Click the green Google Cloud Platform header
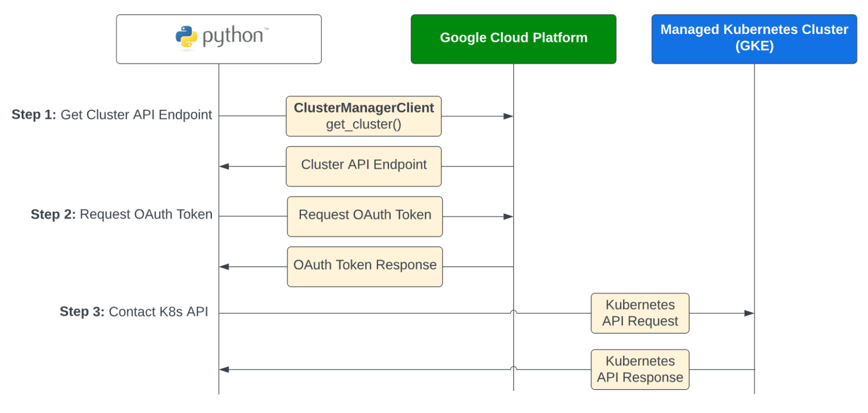868x413 pixels. (x=513, y=38)
